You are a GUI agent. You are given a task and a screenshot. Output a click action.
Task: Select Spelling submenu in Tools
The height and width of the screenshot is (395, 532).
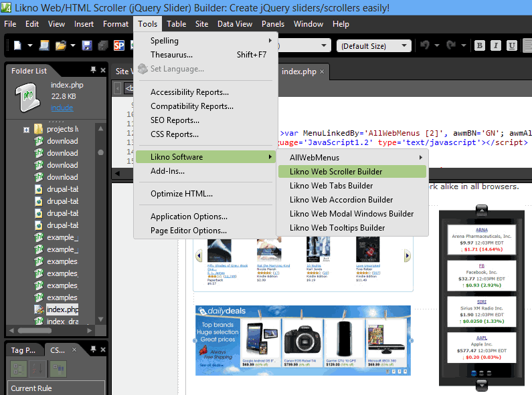click(206, 41)
